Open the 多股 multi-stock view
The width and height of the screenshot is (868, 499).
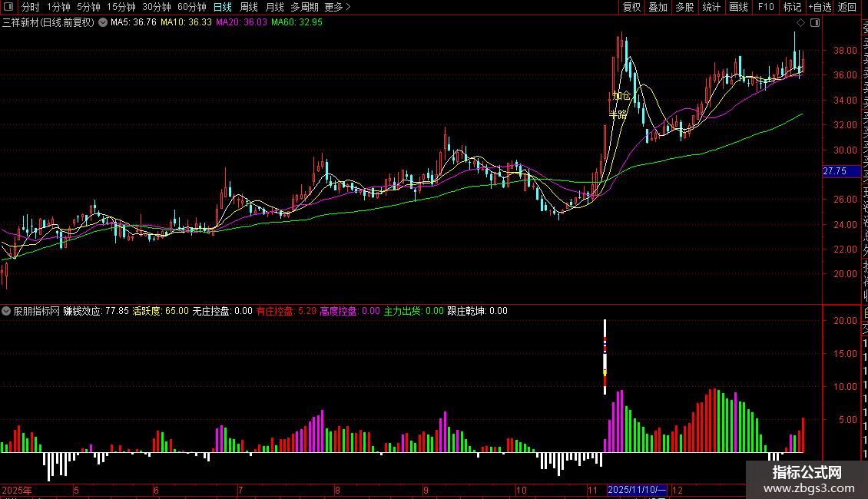(x=684, y=7)
